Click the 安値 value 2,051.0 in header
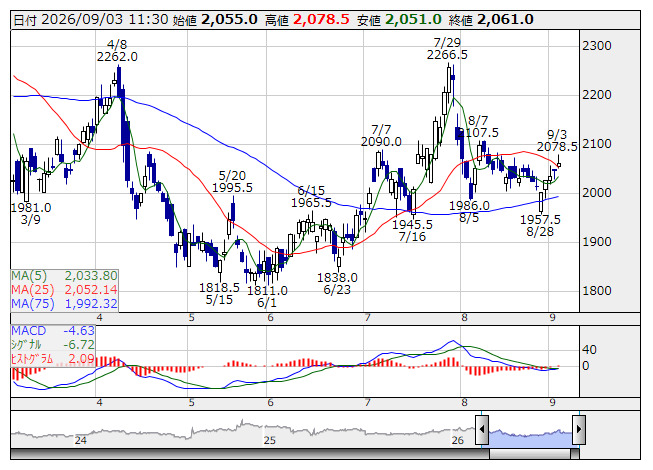 click(x=413, y=19)
